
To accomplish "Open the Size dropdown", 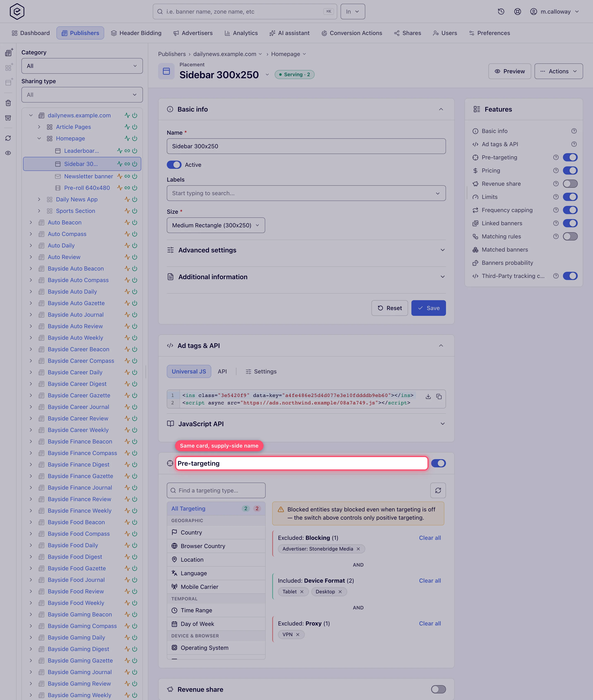I will (216, 225).
